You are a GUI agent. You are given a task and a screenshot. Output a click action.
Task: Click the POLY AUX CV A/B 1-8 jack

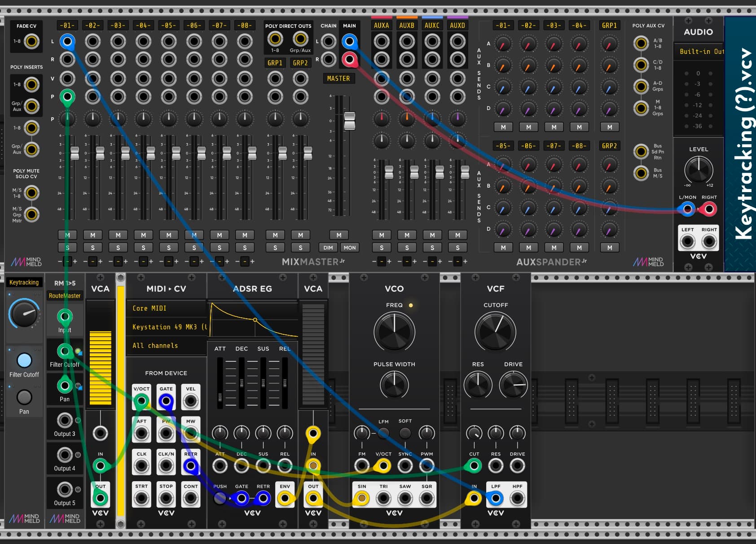641,43
